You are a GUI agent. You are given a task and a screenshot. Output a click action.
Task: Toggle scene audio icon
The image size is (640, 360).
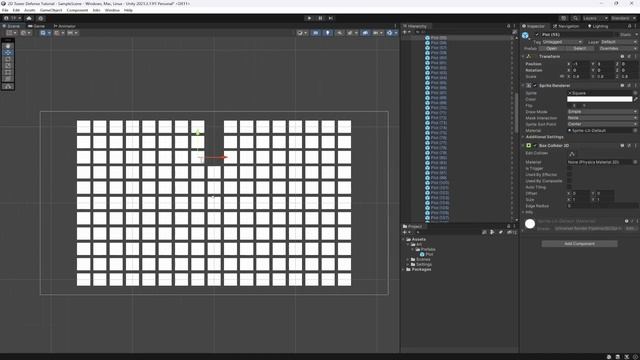[x=339, y=33]
